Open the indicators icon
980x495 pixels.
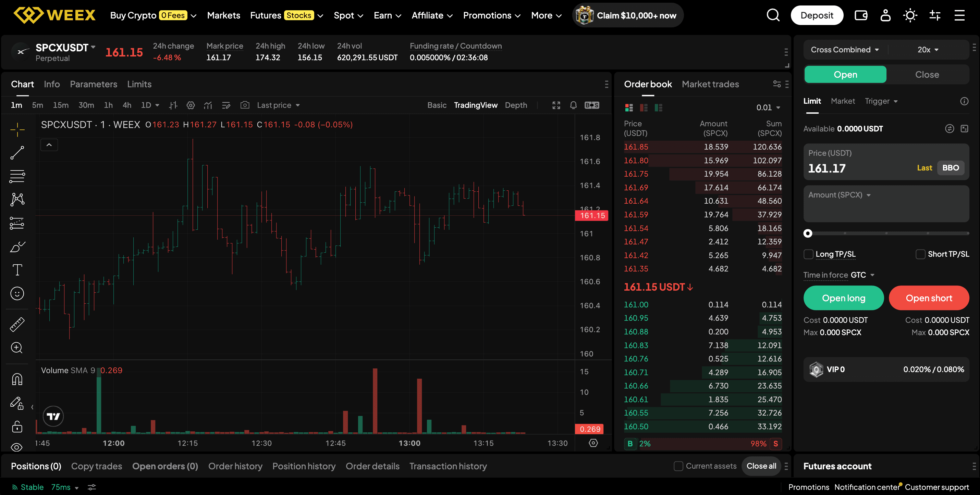[x=208, y=105]
